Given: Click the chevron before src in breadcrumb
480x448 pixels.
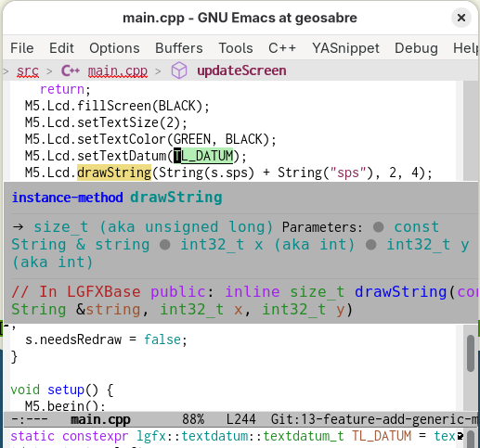Looking at the screenshot, I should (x=6, y=71).
